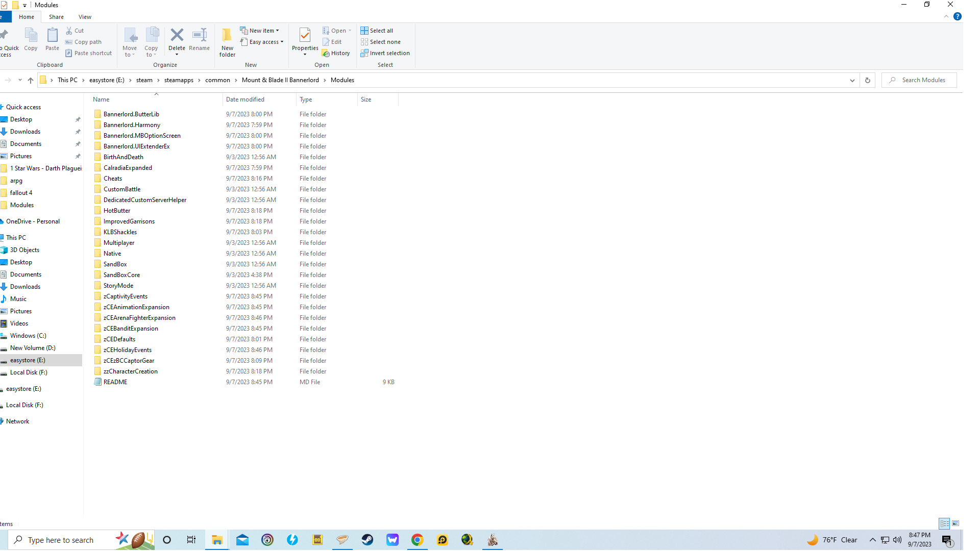Launch Google Chrome from the taskbar
The height and width of the screenshot is (551, 980).
pyautogui.click(x=417, y=539)
